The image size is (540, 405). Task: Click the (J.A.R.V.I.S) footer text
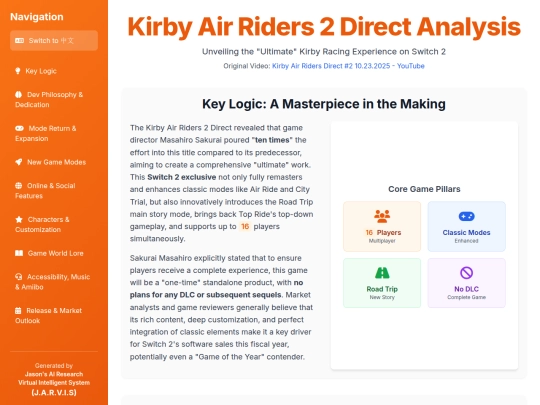[54, 393]
